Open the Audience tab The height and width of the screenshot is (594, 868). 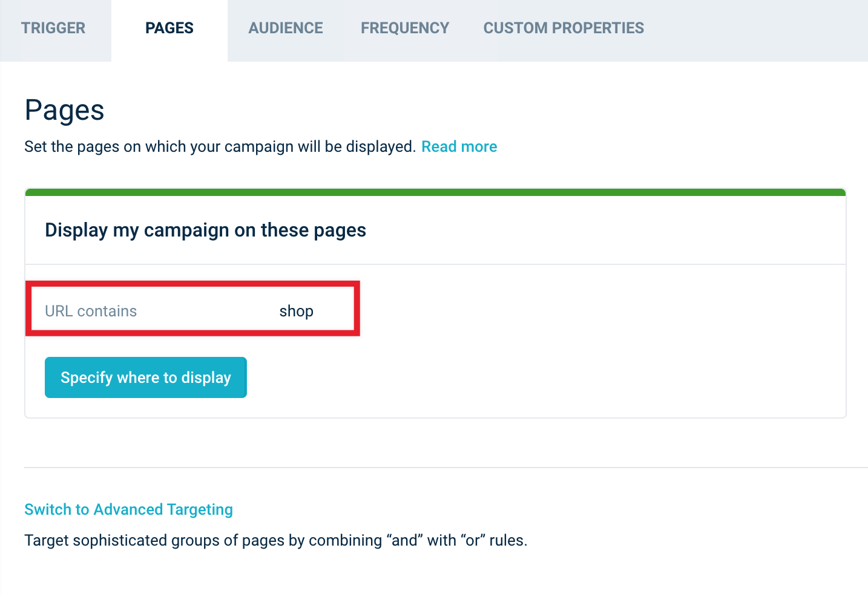pos(286,28)
